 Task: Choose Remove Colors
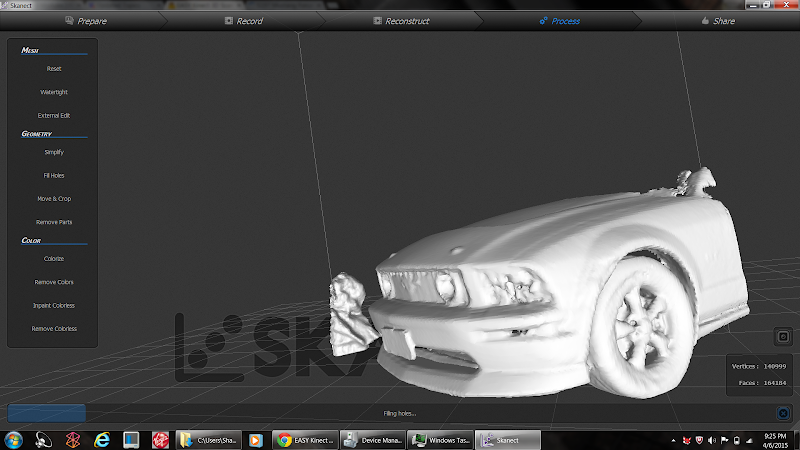pos(54,282)
